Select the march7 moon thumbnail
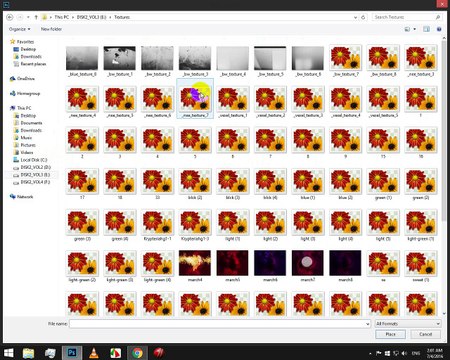450x360 pixels. point(308,263)
